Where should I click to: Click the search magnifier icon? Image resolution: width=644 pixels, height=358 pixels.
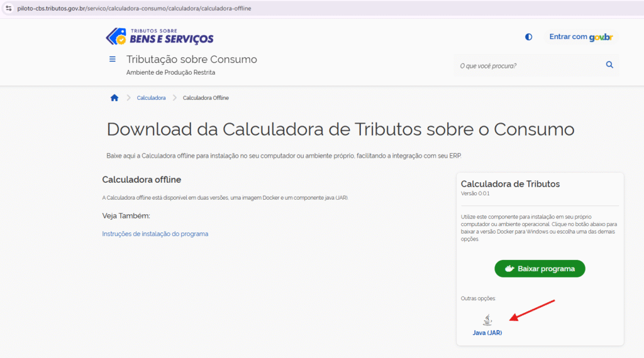point(609,65)
